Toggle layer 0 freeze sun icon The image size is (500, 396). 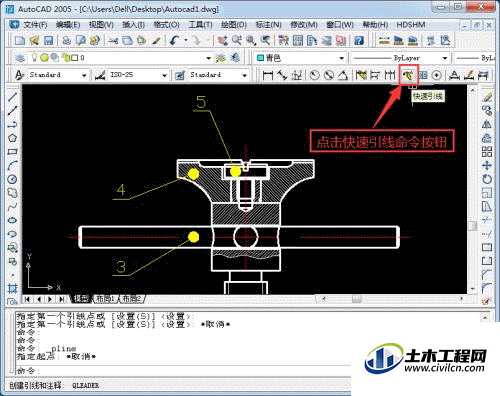(44, 58)
